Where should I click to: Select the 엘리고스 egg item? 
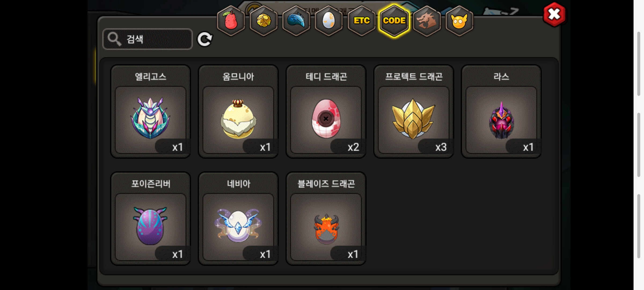(x=151, y=111)
